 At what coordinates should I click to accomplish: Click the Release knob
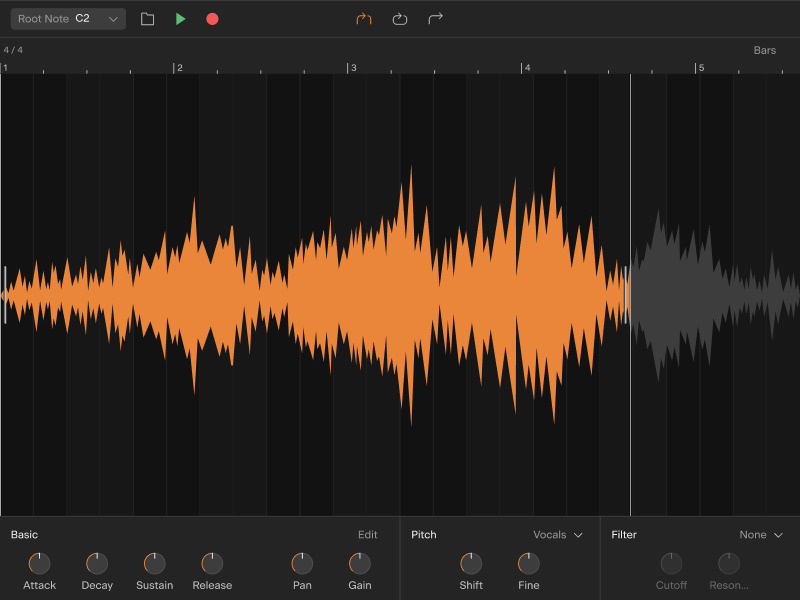pyautogui.click(x=212, y=563)
